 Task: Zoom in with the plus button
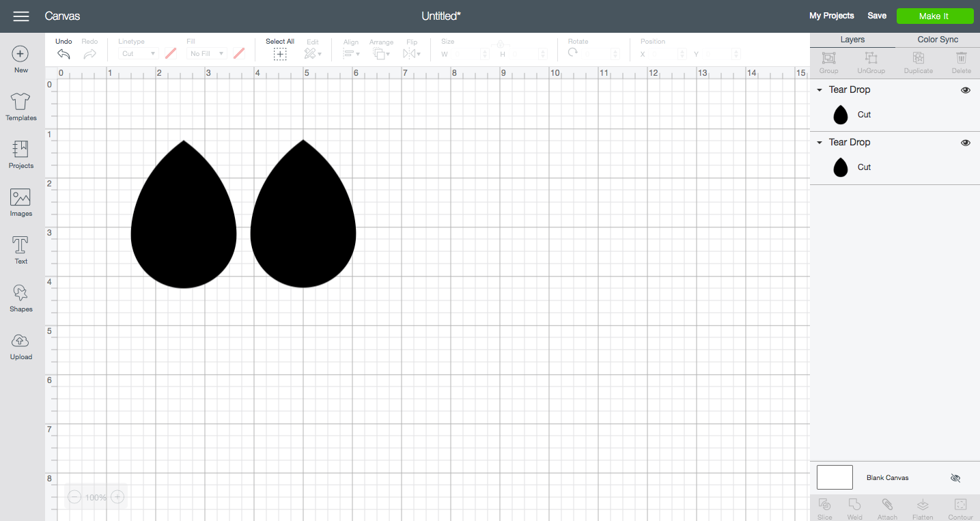pos(117,497)
